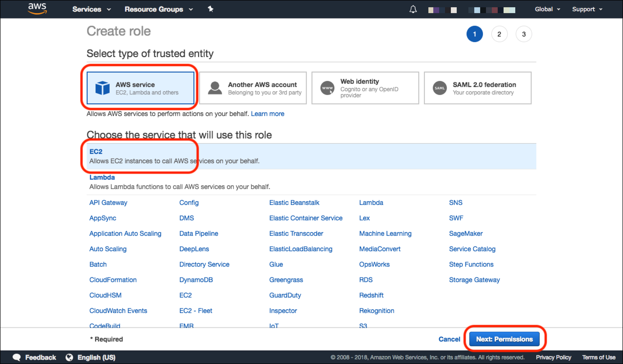The image size is (623, 364).
Task: Select CloudFormation service
Action: point(113,280)
